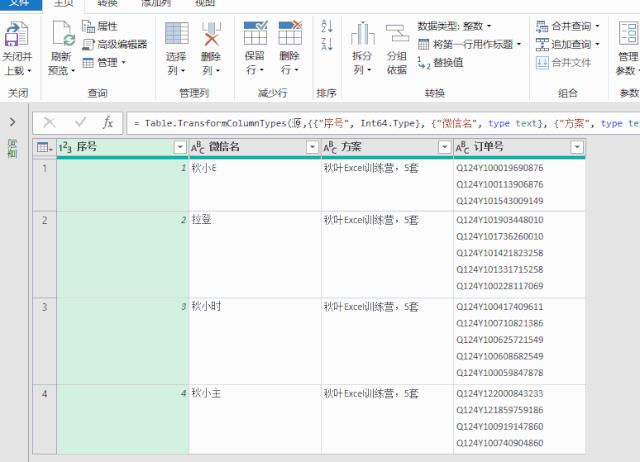The width and height of the screenshot is (640, 462).
Task: Click 删除行 (Remove Rows) icon
Action: tap(290, 33)
